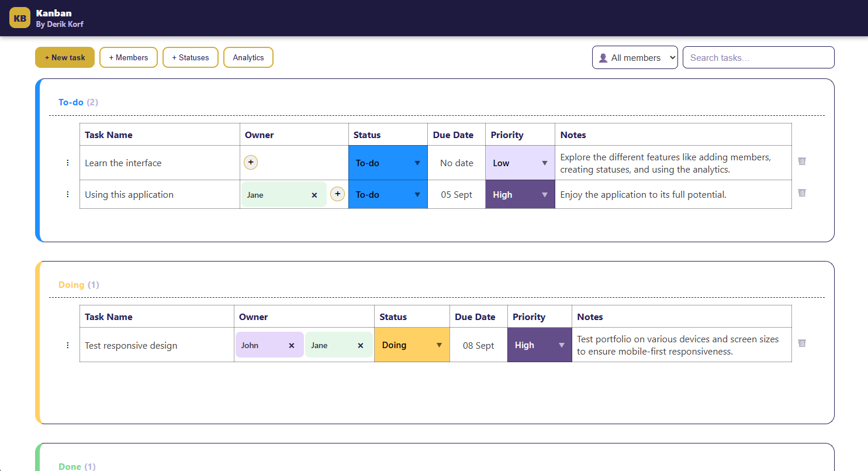Image resolution: width=868 pixels, height=471 pixels.
Task: Open the Analytics view
Action: (x=248, y=57)
